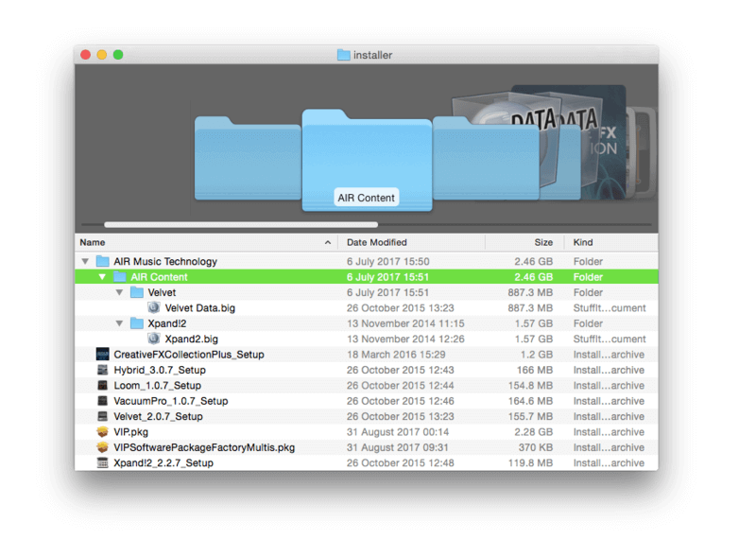This screenshot has width=756, height=557.
Task: Select the VIP.pkg file name
Action: 130,431
